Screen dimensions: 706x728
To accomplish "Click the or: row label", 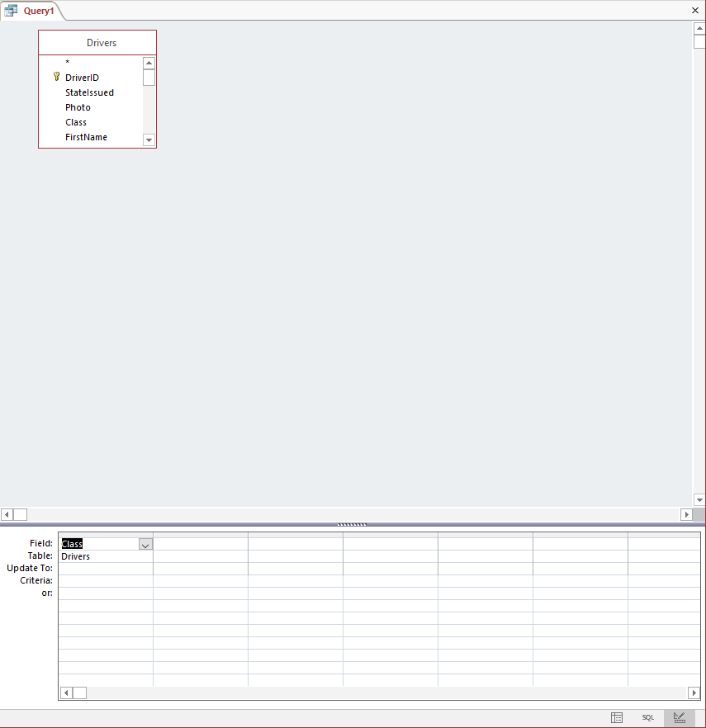I will 47,593.
